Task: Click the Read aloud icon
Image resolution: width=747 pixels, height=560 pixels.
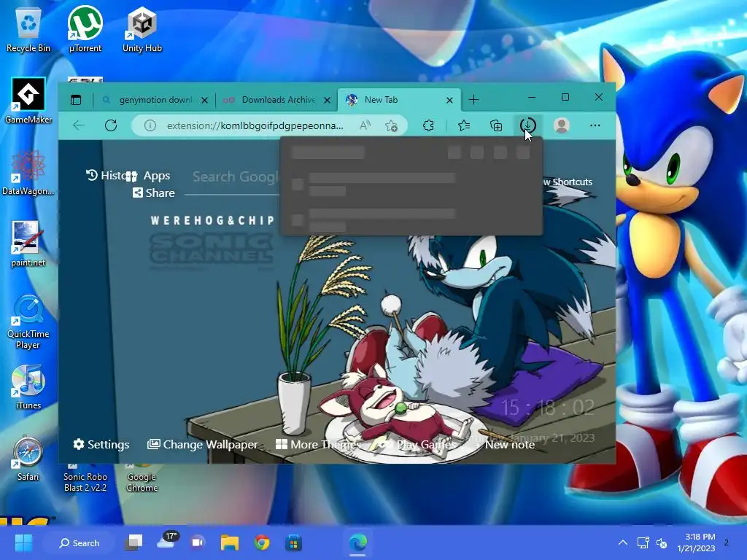Action: [365, 125]
